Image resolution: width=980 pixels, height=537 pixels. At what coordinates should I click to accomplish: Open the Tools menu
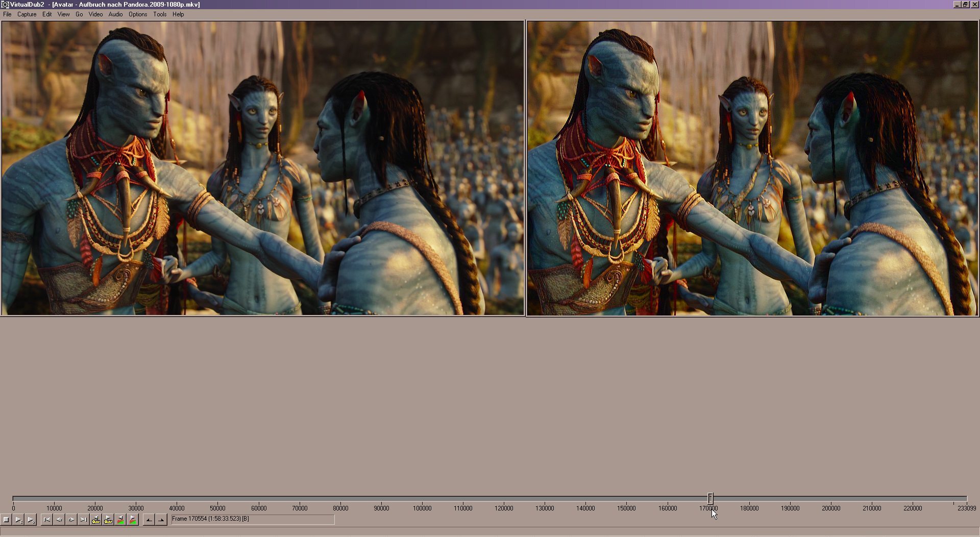pyautogui.click(x=160, y=14)
